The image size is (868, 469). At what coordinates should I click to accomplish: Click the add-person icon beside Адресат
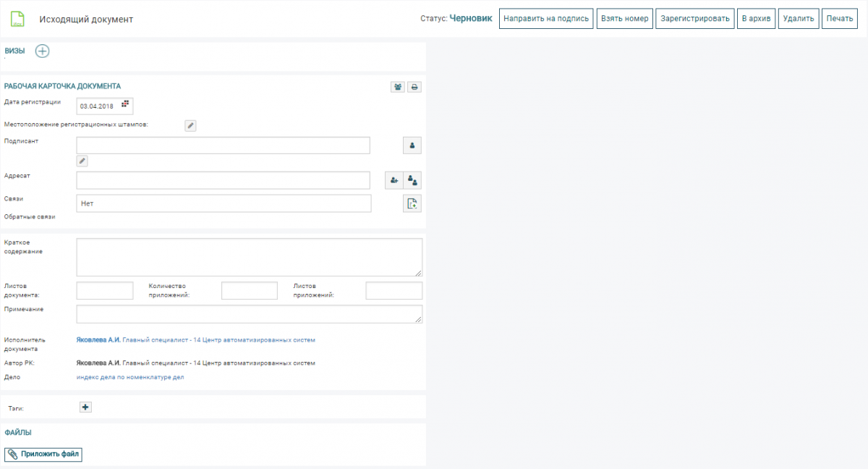[393, 180]
